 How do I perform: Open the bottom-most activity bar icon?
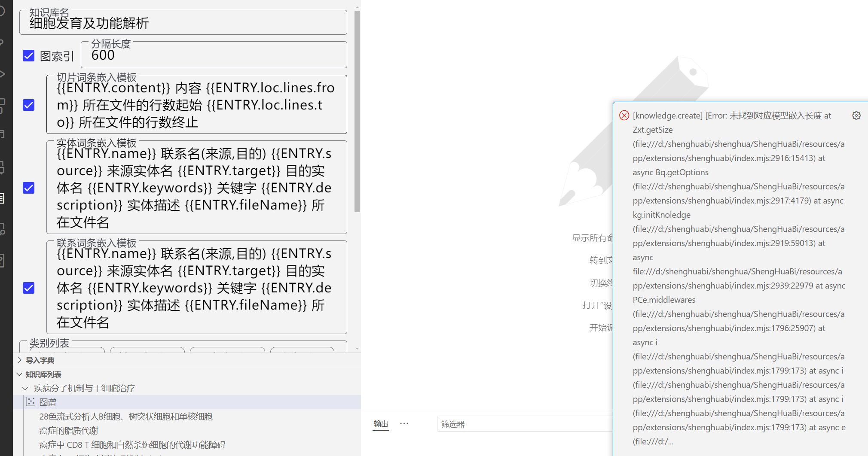(x=2, y=261)
